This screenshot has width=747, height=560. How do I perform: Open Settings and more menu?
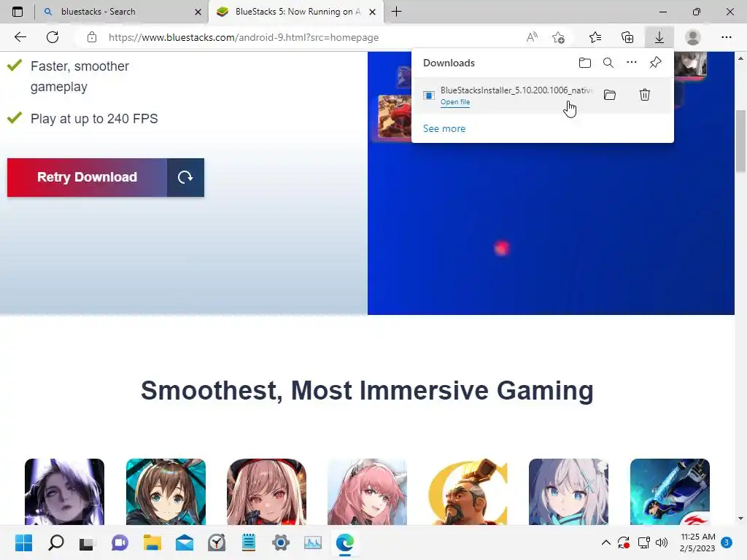pos(726,37)
